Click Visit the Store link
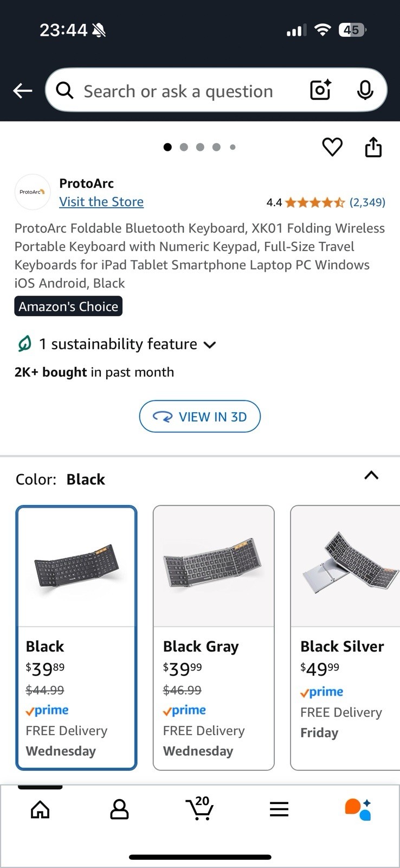Image resolution: width=400 pixels, height=868 pixels. (101, 202)
